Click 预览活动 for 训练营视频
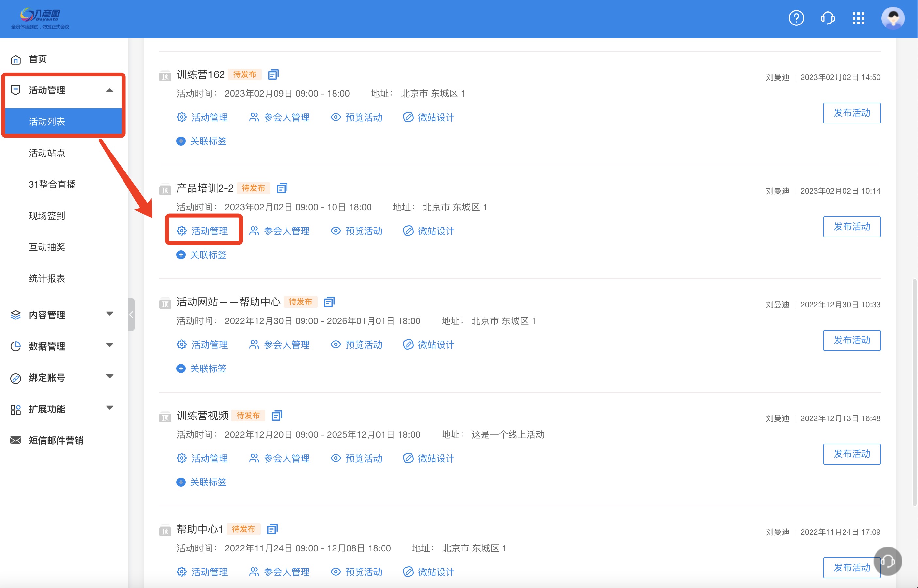 [x=356, y=458]
